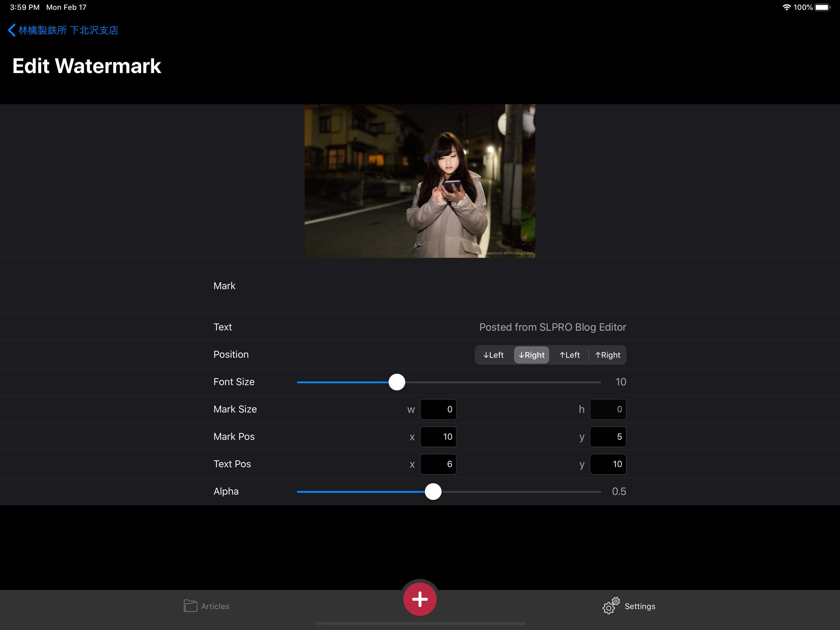Select bottom Right position
840x630 pixels.
(x=531, y=355)
